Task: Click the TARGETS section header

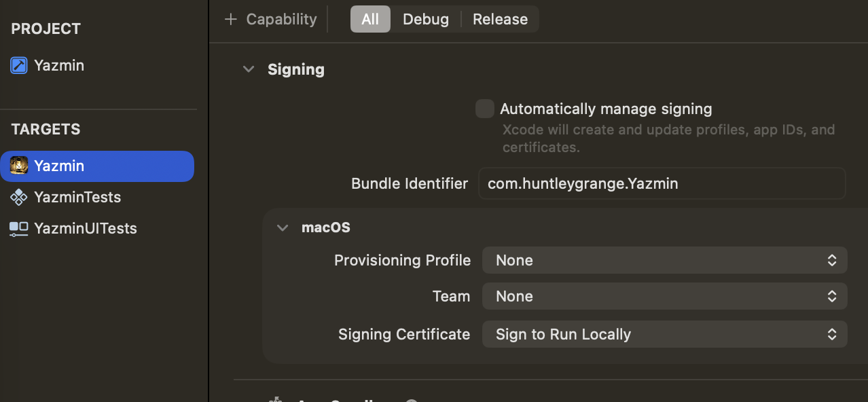Action: [x=46, y=129]
